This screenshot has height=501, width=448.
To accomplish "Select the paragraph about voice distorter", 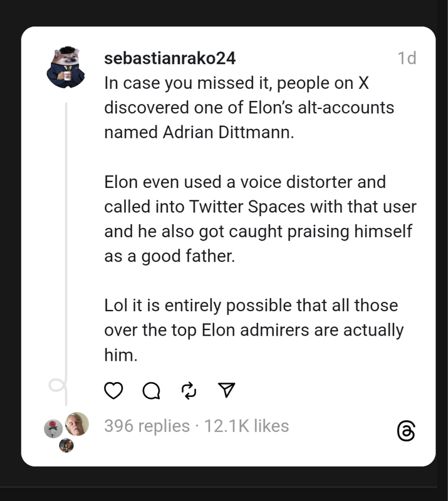I will (260, 219).
